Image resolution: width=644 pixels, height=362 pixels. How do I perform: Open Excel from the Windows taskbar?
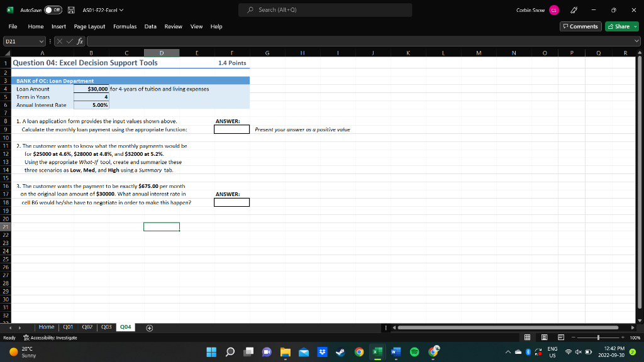tap(376, 351)
